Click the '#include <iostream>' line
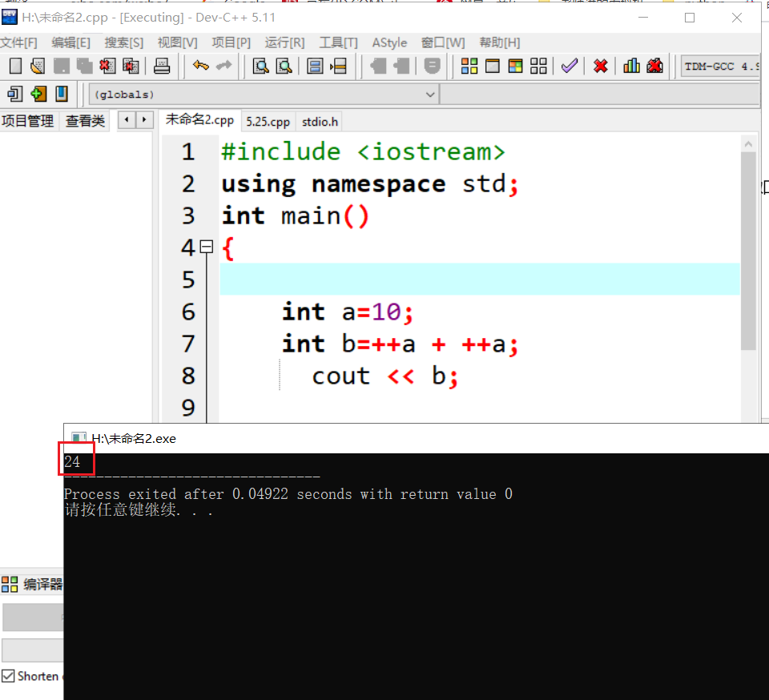Screen dimensions: 769x700 point(363,151)
